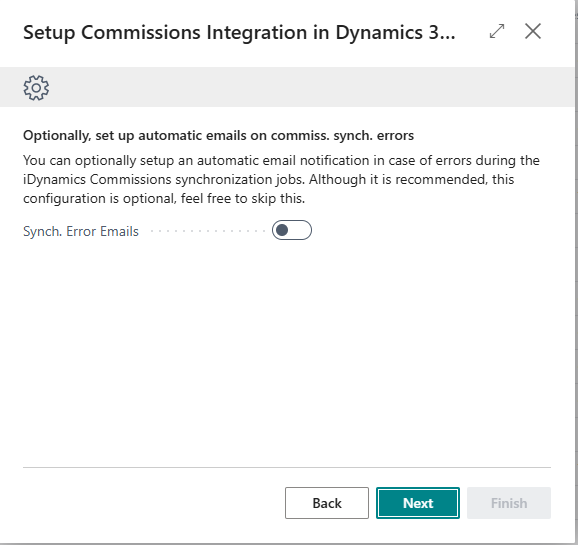Screen dimensions: 578x545
Task: Click the separator line above the buttons
Action: tap(287, 467)
